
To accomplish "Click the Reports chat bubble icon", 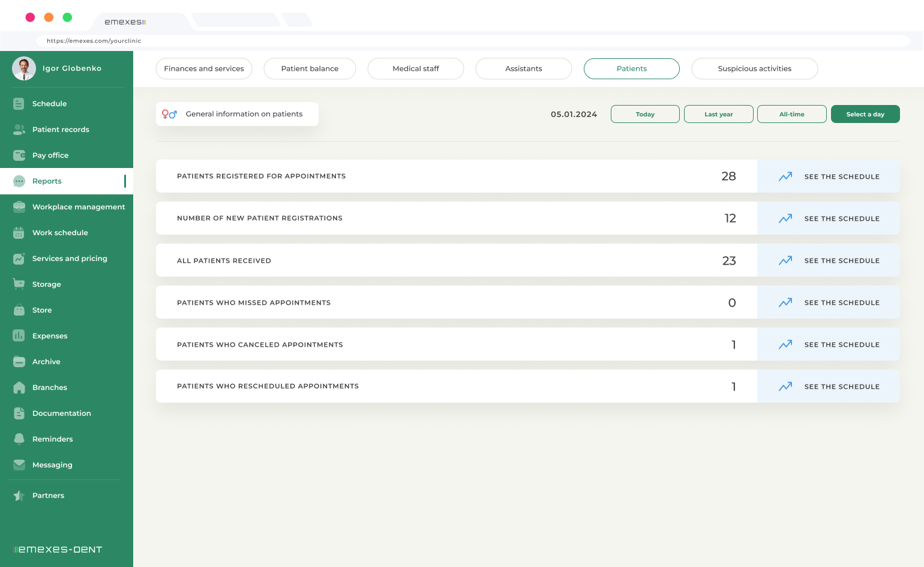I will tap(19, 181).
